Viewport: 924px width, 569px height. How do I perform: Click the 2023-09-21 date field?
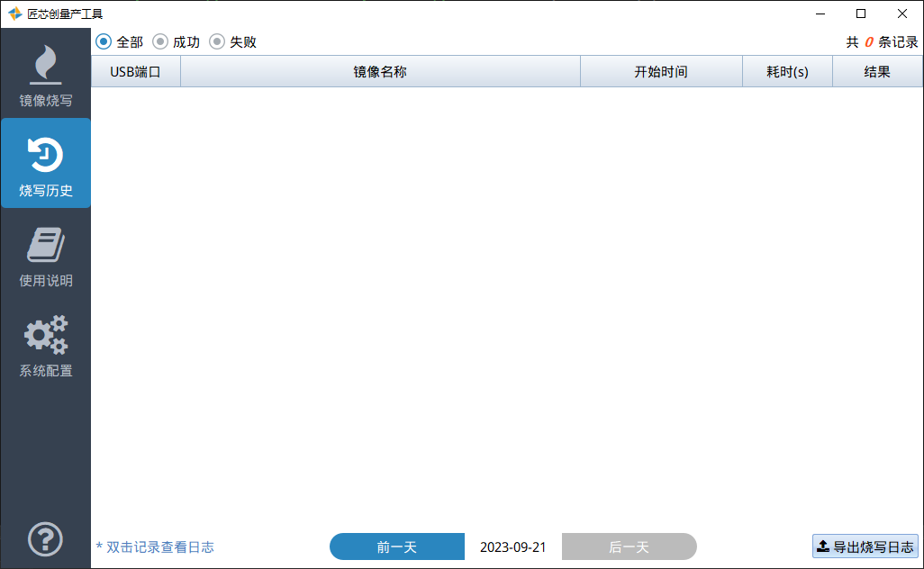(512, 546)
